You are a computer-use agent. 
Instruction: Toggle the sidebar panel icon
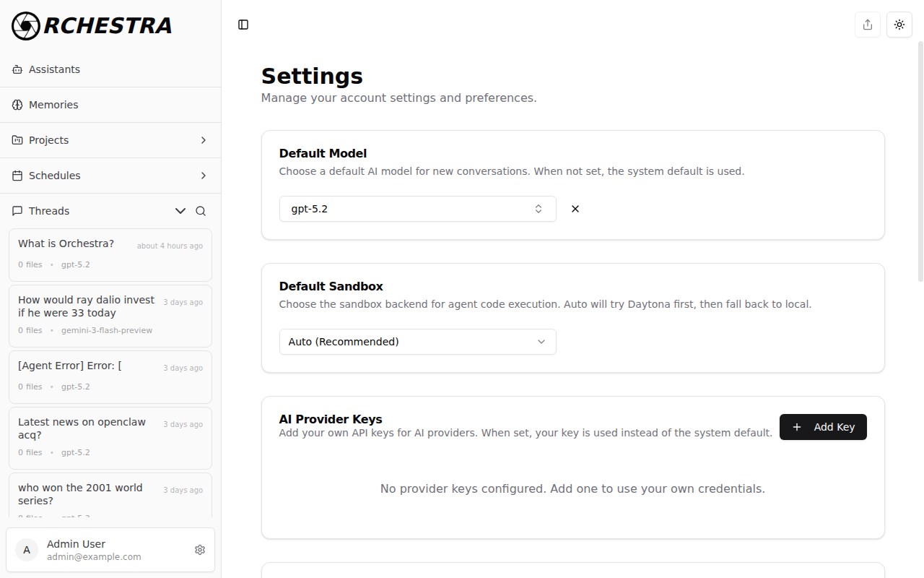(x=243, y=25)
